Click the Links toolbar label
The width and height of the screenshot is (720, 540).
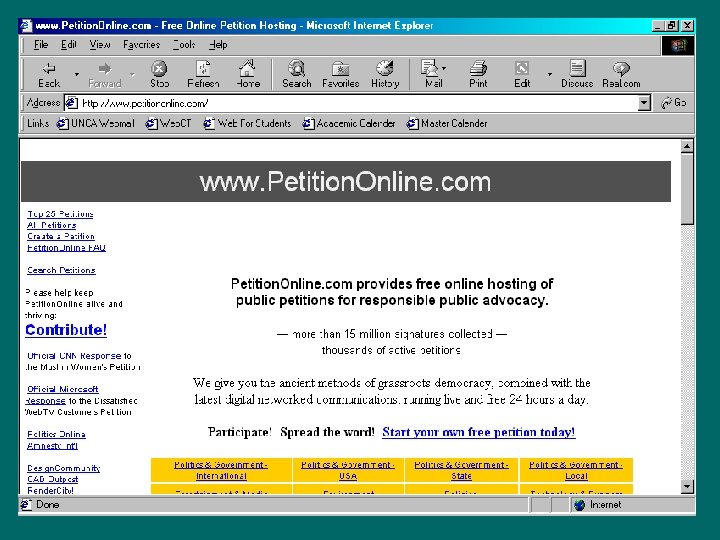(x=38, y=124)
